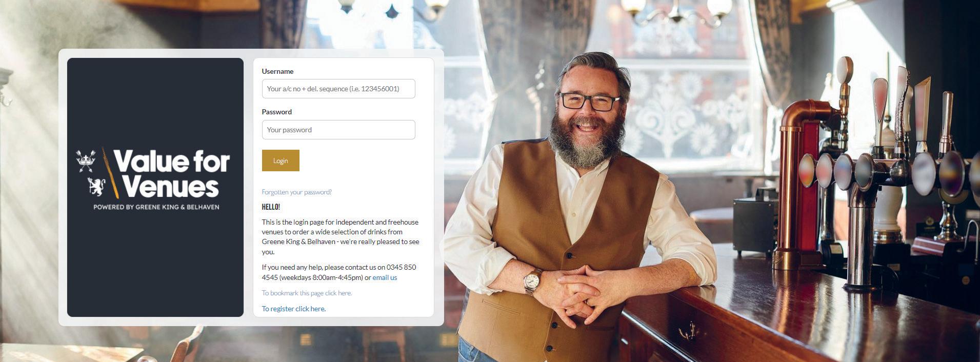Image resolution: width=980 pixels, height=362 pixels.
Task: Click Powered by Greene King & Belhaven tagline
Action: coord(156,207)
